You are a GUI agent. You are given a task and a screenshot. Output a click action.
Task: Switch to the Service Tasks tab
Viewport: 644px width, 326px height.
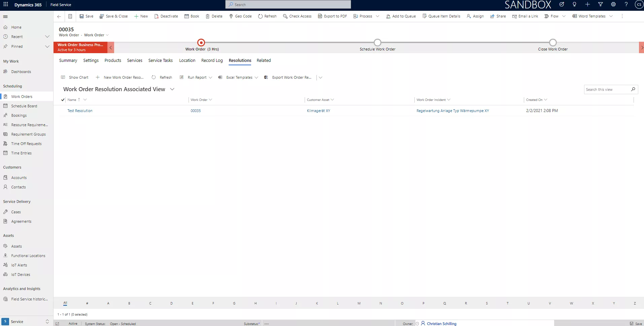point(160,61)
